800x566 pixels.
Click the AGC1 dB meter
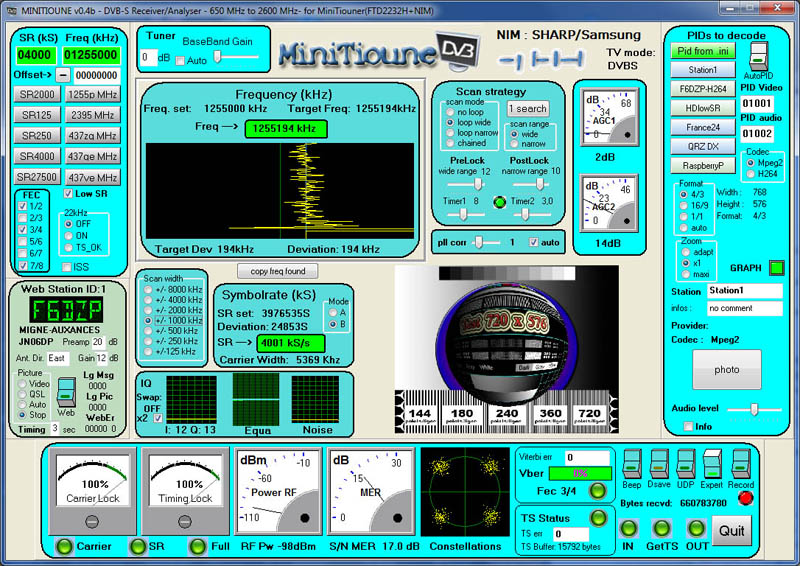[x=610, y=117]
